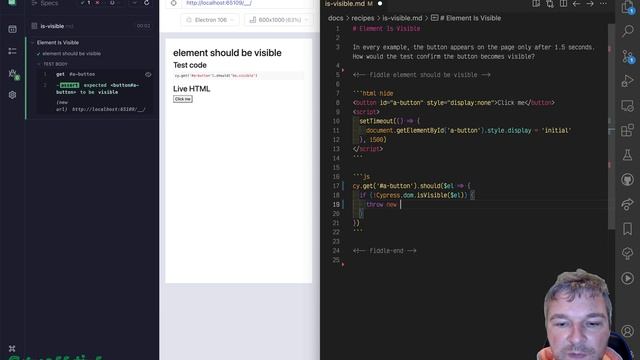Open the Live Share arrow icon

[x=627, y=204]
